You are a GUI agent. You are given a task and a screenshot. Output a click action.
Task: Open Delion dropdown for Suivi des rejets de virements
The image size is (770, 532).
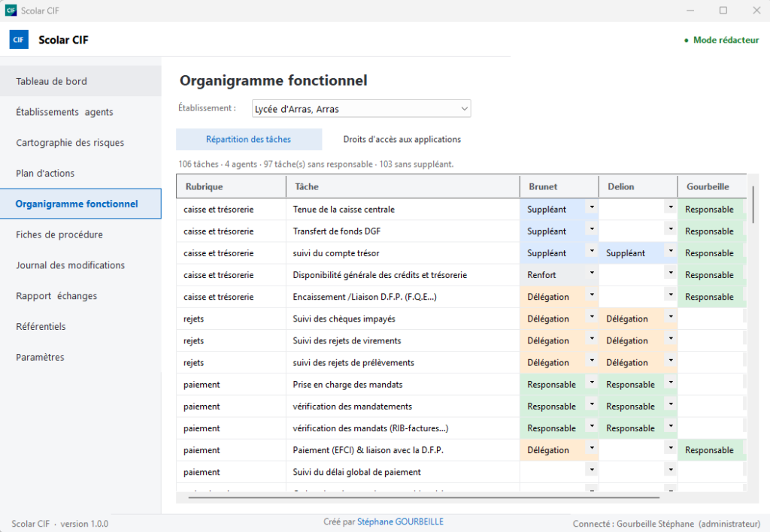tap(671, 338)
